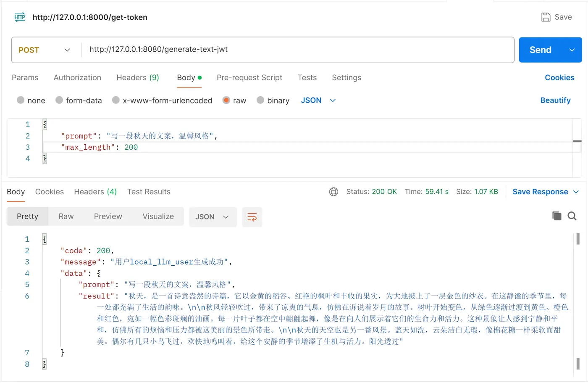Toggle the wrap lines icon in response toolbar
This screenshot has height=383, width=588.
click(x=252, y=217)
